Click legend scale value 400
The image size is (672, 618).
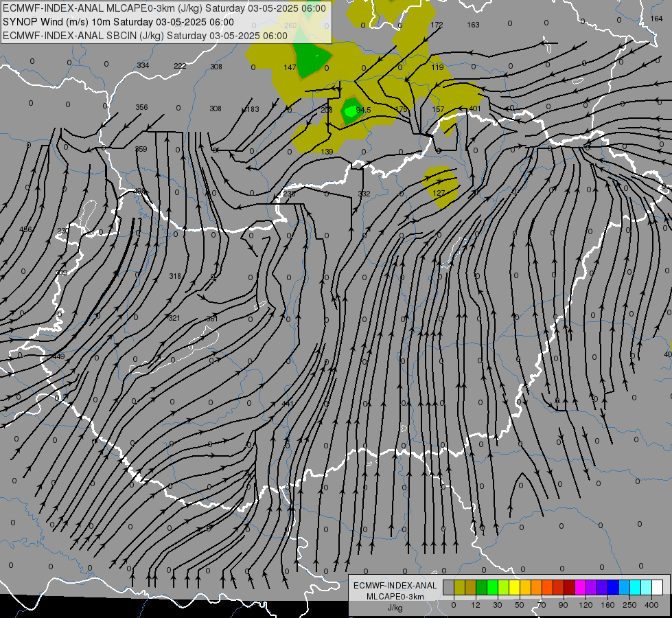651,605
